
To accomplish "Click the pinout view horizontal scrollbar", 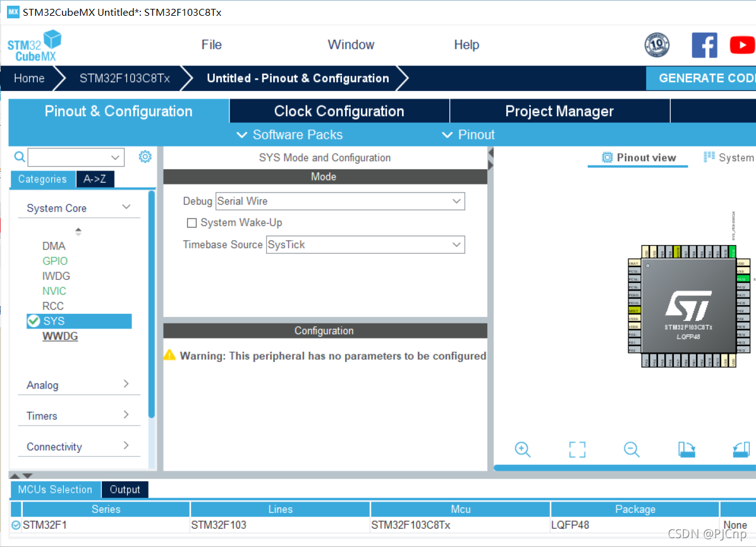I will tap(625, 467).
